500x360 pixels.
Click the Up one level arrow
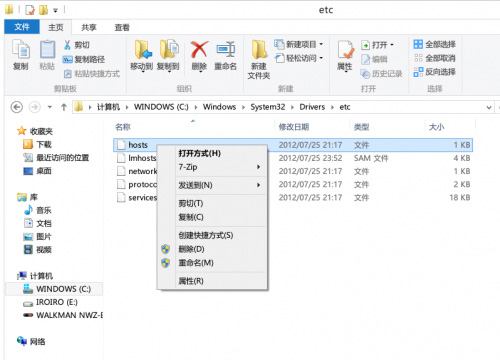(64, 107)
